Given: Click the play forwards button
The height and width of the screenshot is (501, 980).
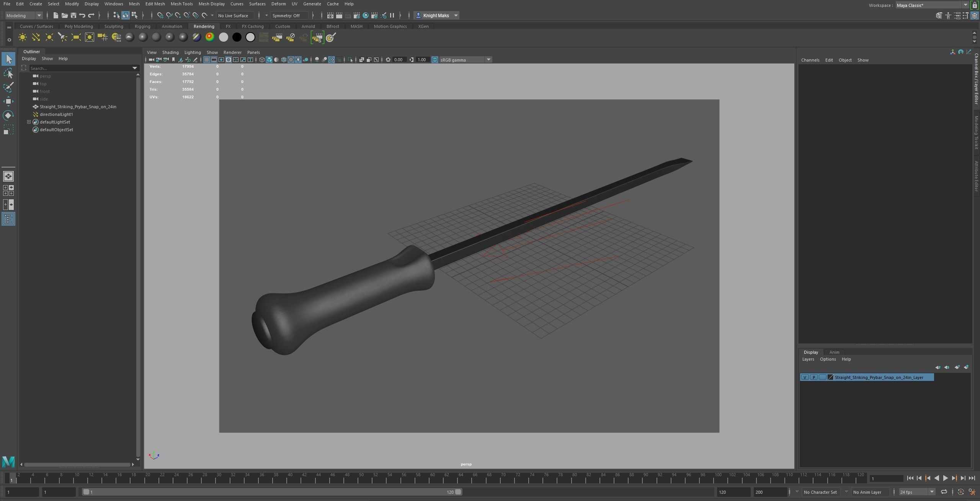Looking at the screenshot, I should [945, 478].
